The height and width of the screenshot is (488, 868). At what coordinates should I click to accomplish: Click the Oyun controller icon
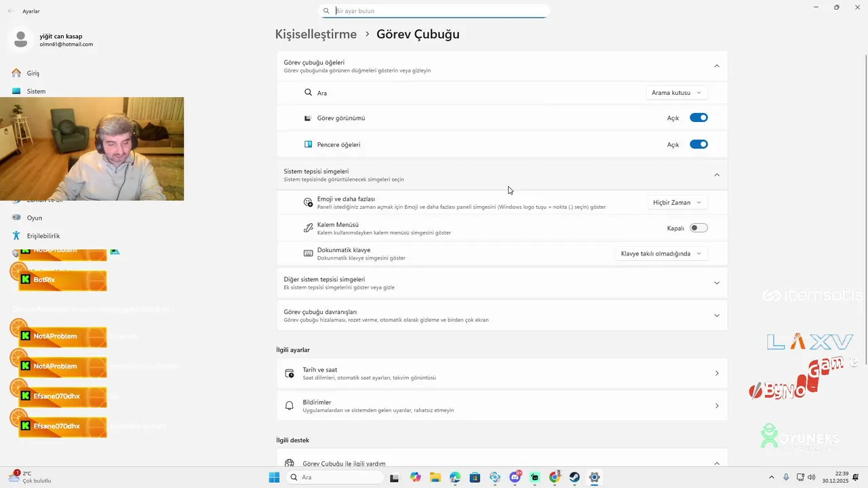pyautogui.click(x=16, y=218)
